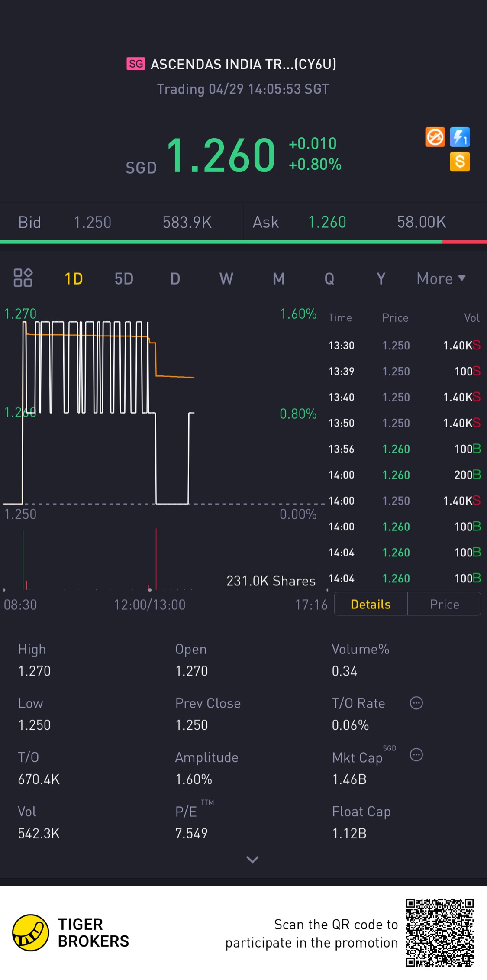Tap the Bid price 1.250
The height and width of the screenshot is (980, 487).
93,223
